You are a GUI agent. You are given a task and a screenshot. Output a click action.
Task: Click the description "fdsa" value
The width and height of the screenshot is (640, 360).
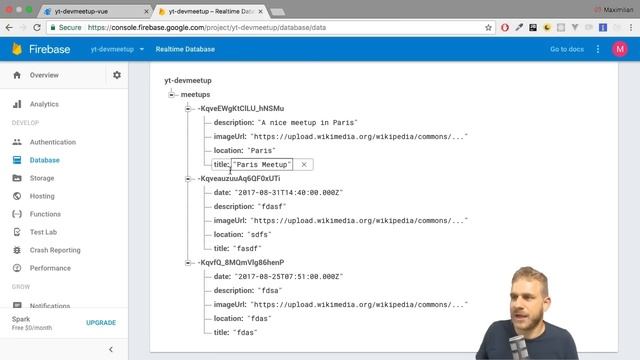click(270, 291)
